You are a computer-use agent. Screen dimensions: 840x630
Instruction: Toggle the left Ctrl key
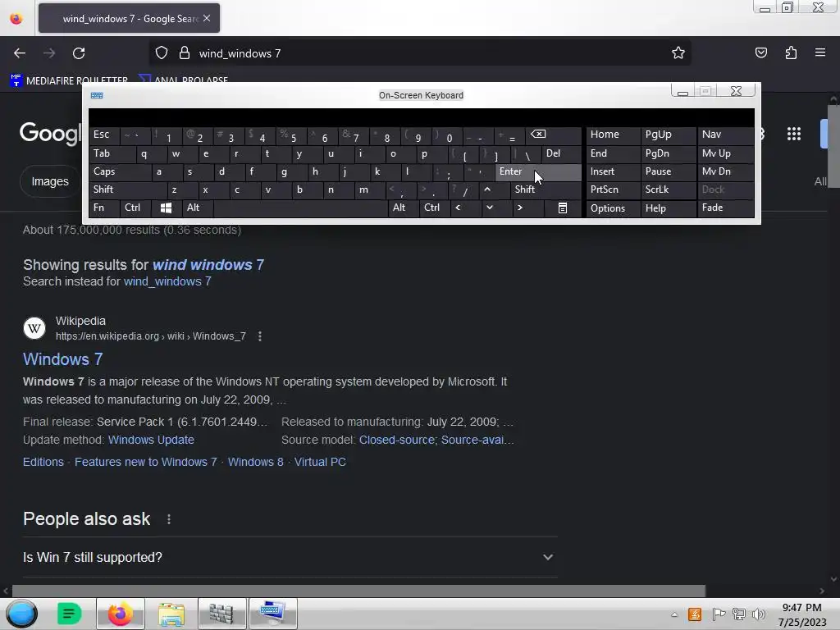(x=135, y=208)
